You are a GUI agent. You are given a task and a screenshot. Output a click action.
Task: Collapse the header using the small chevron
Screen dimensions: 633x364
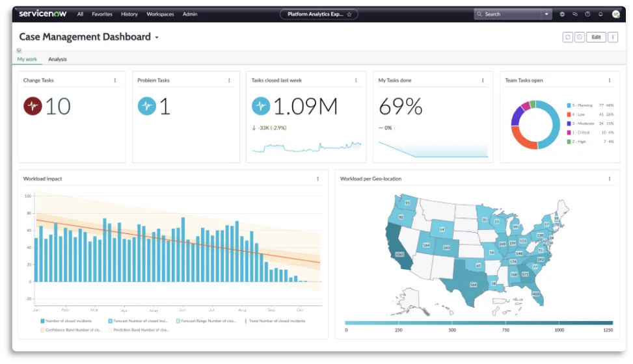(19, 50)
